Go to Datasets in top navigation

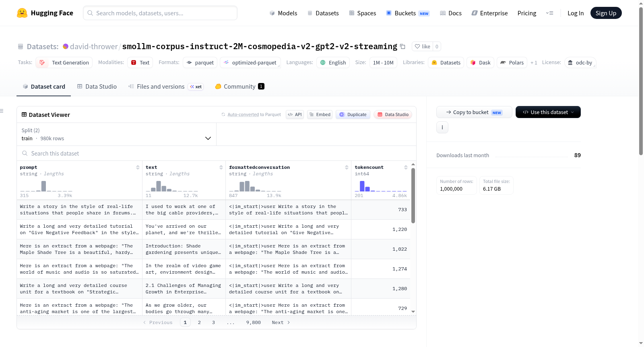tap(323, 13)
